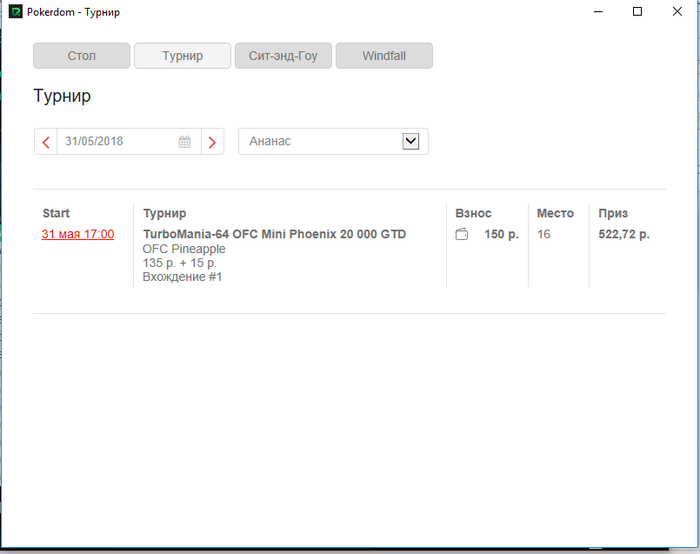
Task: Click the OFC Pineapple game label
Action: click(184, 249)
